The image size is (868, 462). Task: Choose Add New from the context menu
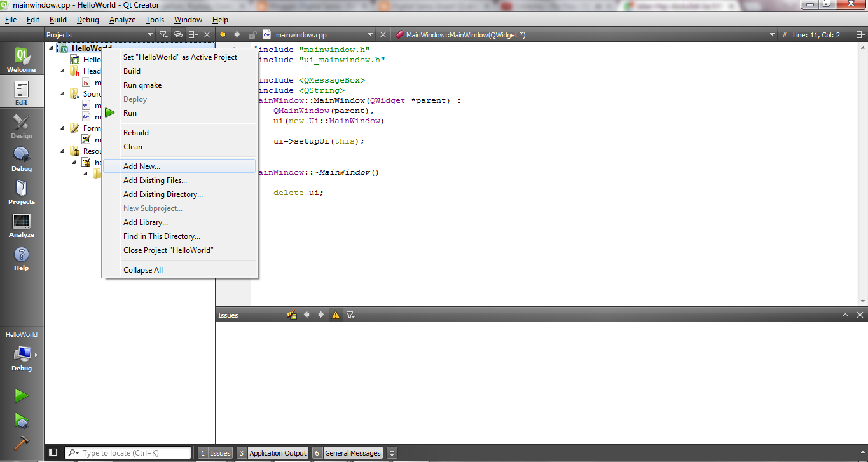pos(141,166)
